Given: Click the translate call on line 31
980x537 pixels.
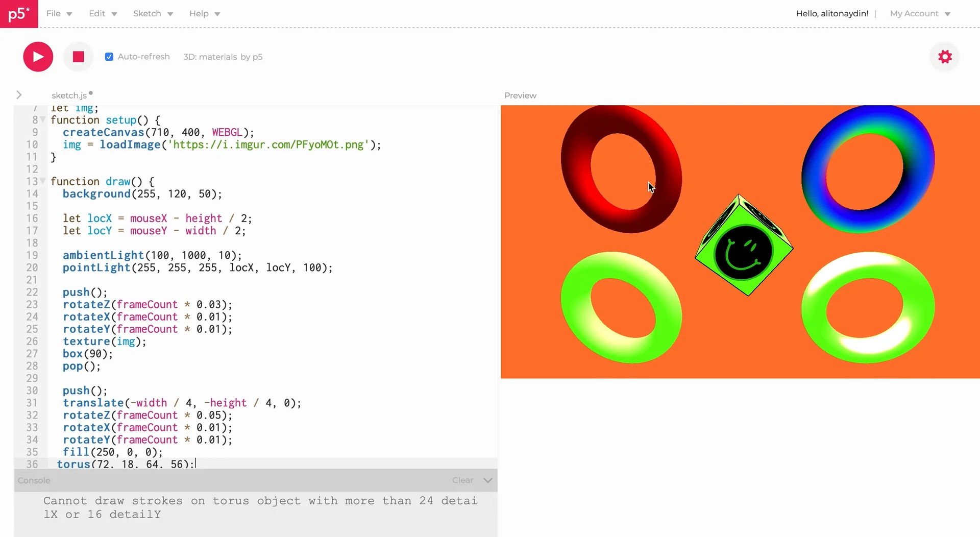Looking at the screenshot, I should pyautogui.click(x=182, y=403).
